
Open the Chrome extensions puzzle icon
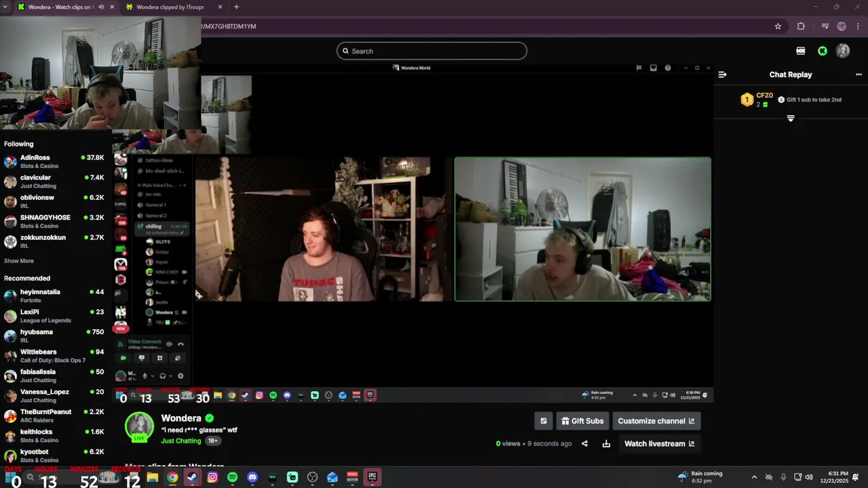[801, 26]
